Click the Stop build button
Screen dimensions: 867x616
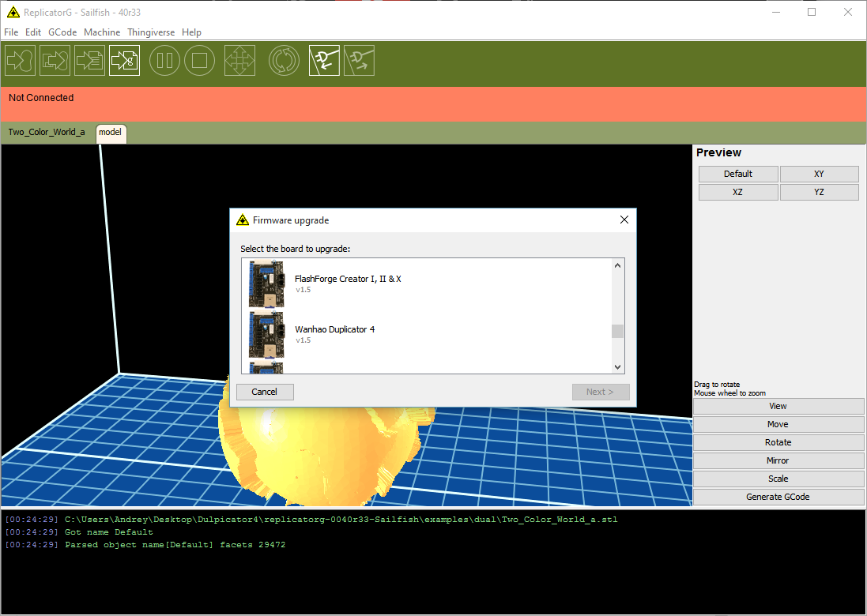pyautogui.click(x=200, y=60)
